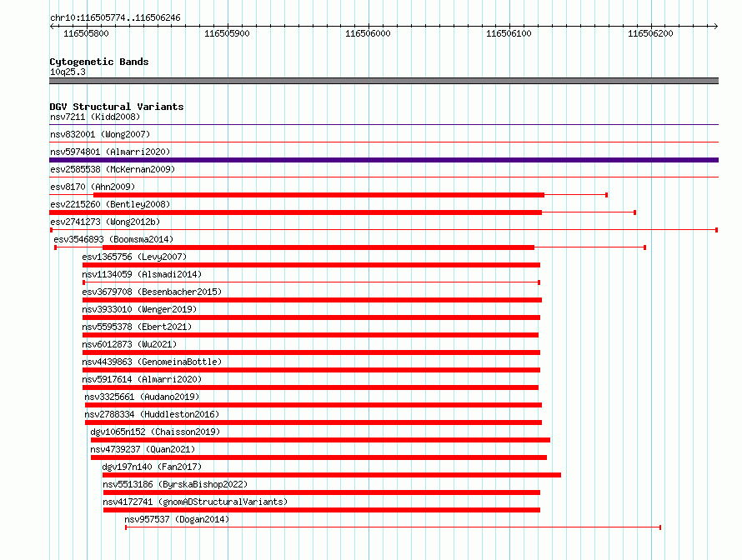Screen dimensions: 742x560
Task: Select the thick purple nsv5974801 variant bar
Action: (384, 160)
